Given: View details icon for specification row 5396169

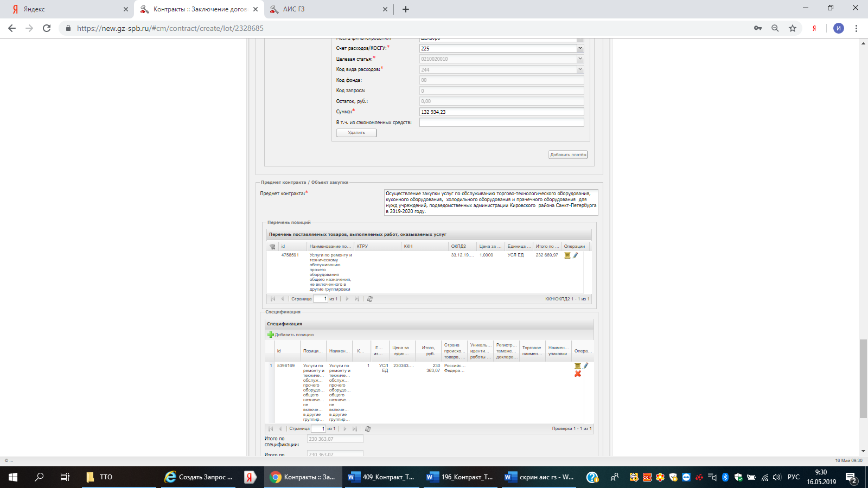Looking at the screenshot, I should 578,366.
